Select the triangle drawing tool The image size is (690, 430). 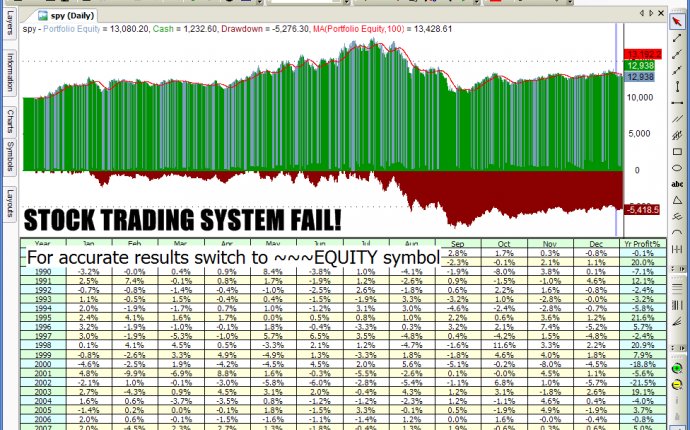point(677,200)
